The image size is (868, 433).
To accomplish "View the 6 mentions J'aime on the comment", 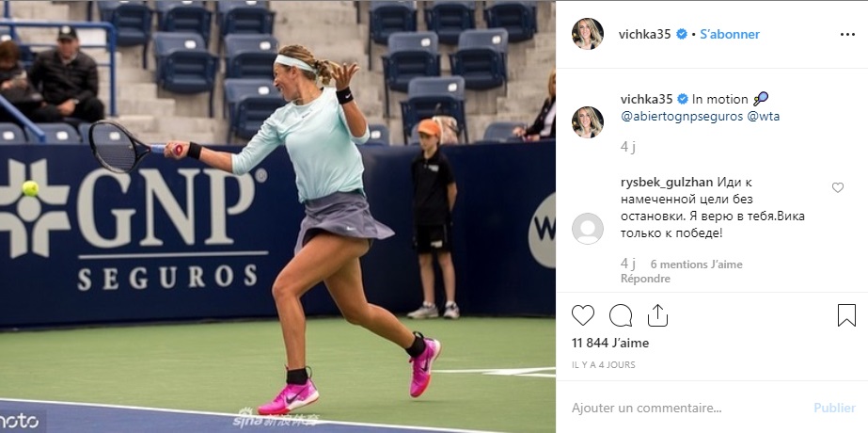I will pos(697,265).
